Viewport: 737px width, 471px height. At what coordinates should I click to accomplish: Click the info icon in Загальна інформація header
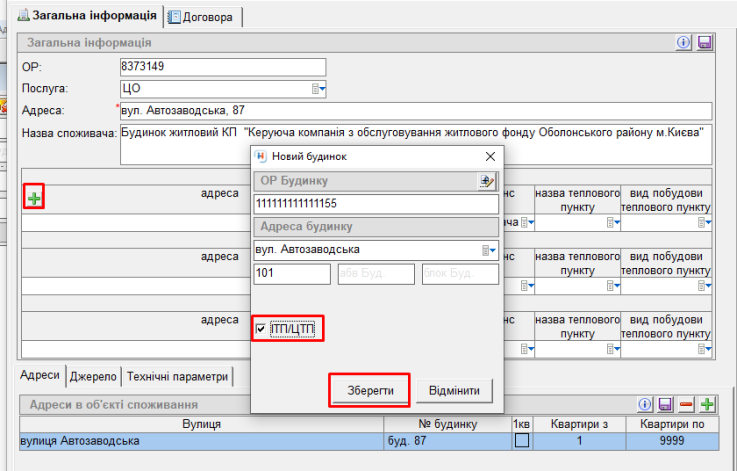685,43
